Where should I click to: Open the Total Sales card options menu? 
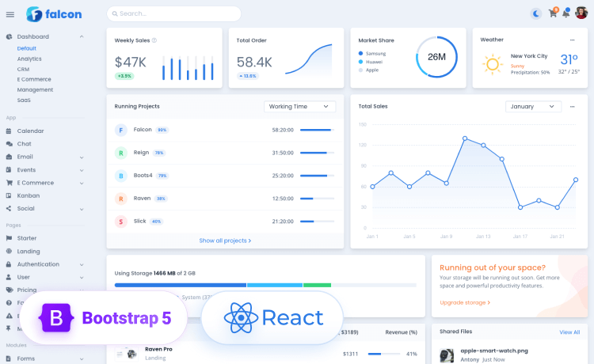[x=572, y=107]
